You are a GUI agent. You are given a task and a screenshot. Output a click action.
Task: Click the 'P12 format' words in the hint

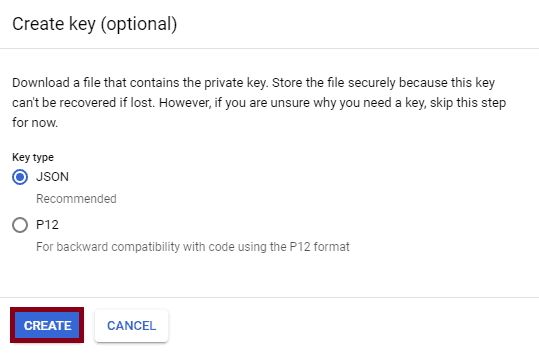319,247
